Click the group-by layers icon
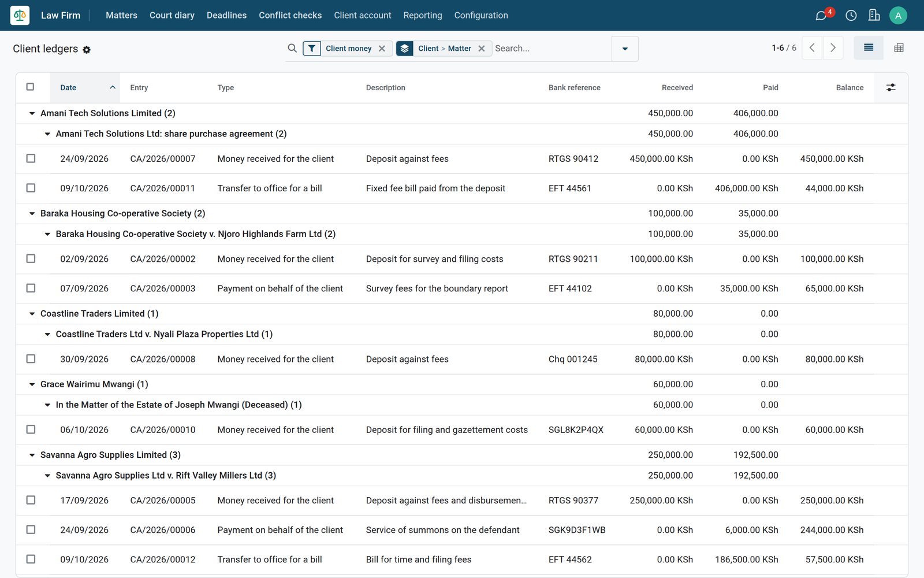924x578 pixels. [x=405, y=49]
